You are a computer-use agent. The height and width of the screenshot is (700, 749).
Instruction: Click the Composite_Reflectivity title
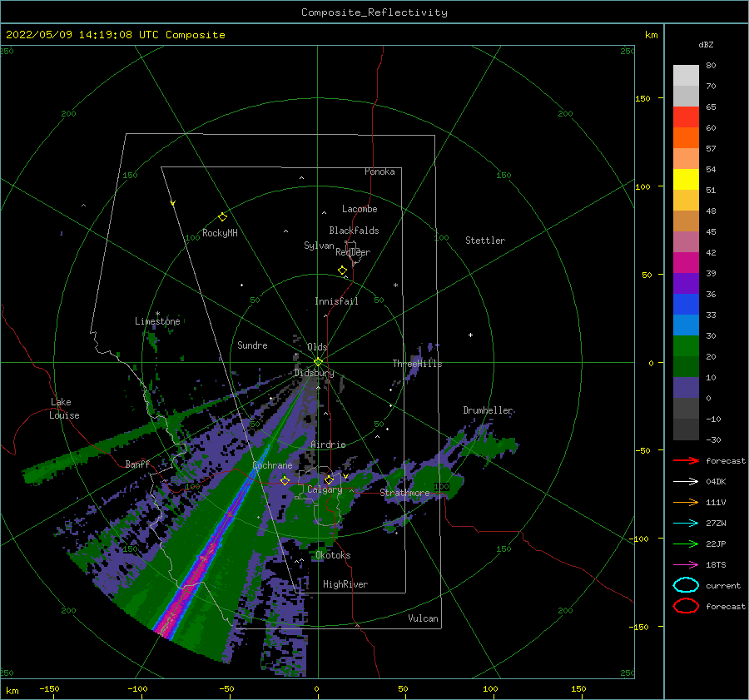(374, 12)
